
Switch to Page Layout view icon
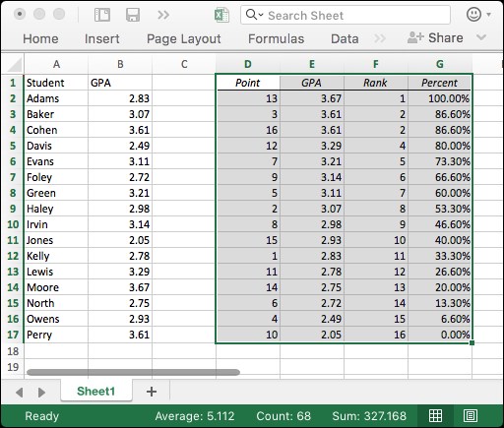(471, 416)
